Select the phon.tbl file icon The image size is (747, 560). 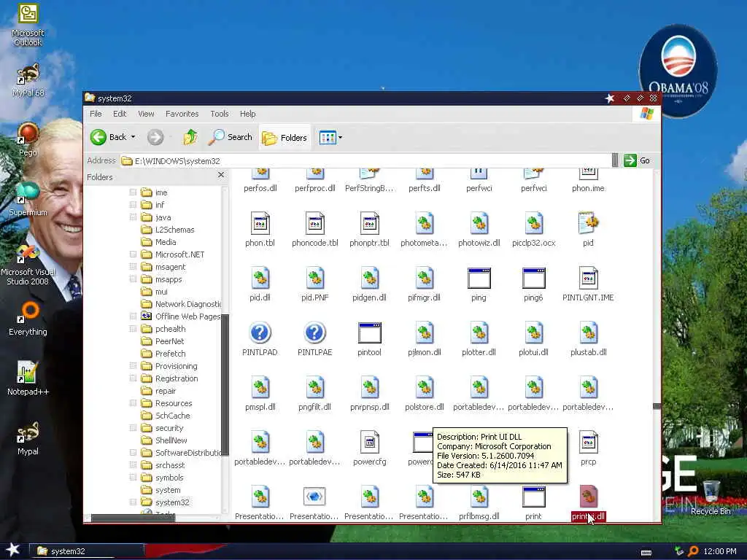pyautogui.click(x=260, y=230)
